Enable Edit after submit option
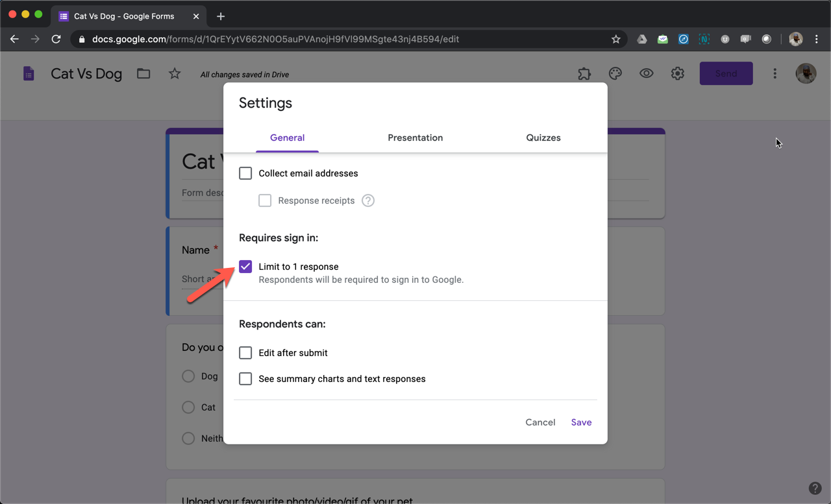The width and height of the screenshot is (831, 504). (x=245, y=353)
